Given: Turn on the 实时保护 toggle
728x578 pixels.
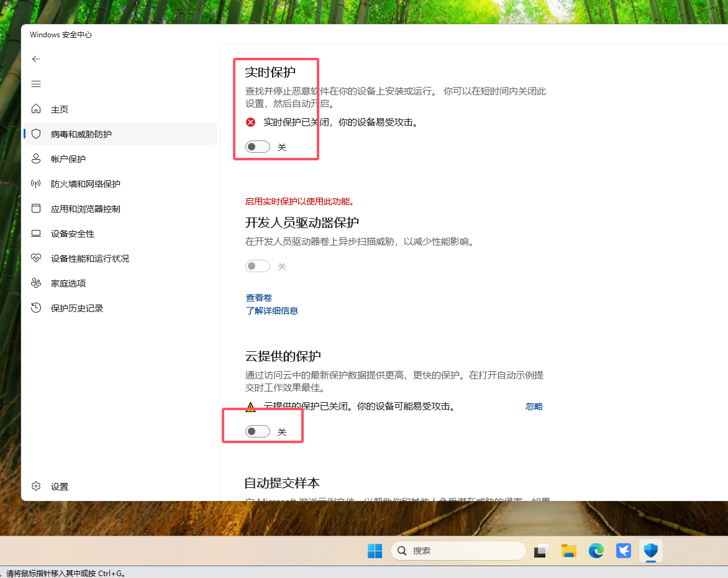Looking at the screenshot, I should click(258, 147).
